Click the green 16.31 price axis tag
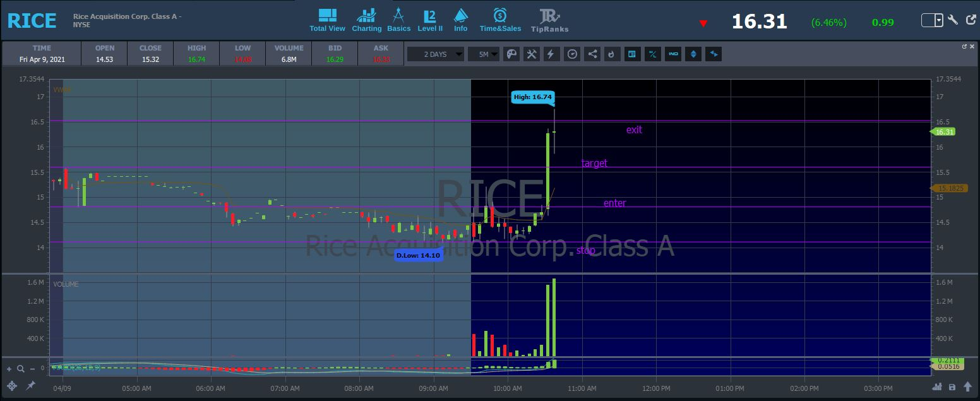The width and height of the screenshot is (980, 401). [943, 131]
